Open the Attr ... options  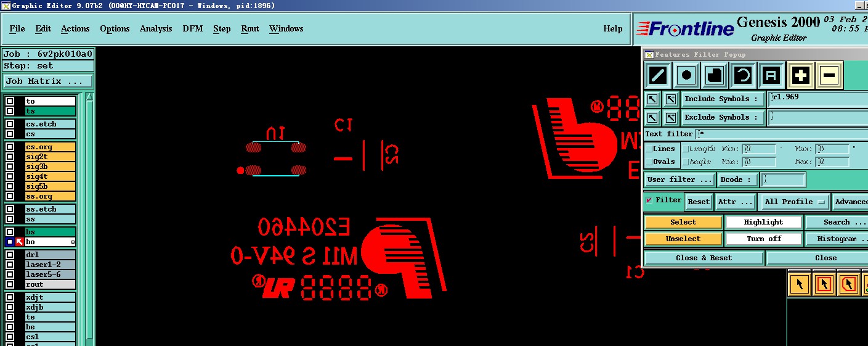pyautogui.click(x=736, y=202)
